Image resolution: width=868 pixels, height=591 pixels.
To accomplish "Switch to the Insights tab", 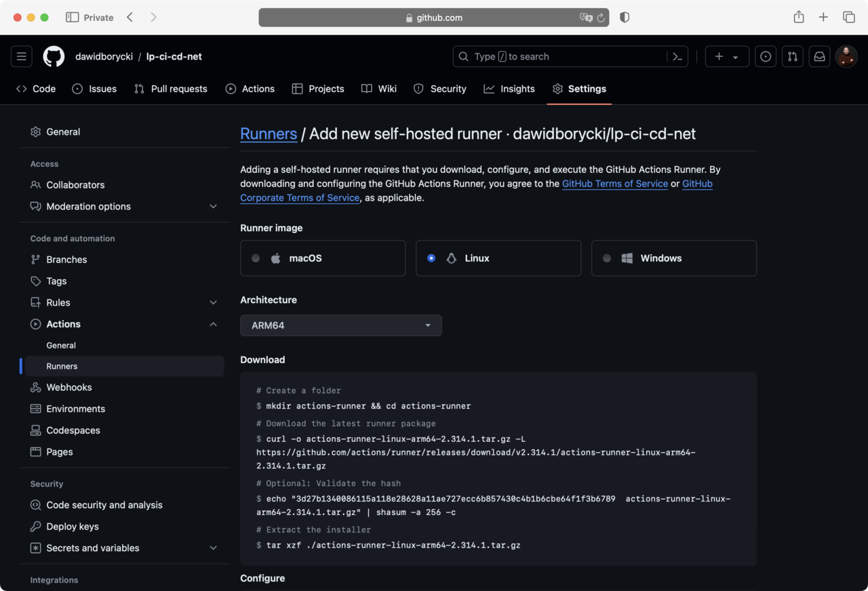I will click(509, 89).
